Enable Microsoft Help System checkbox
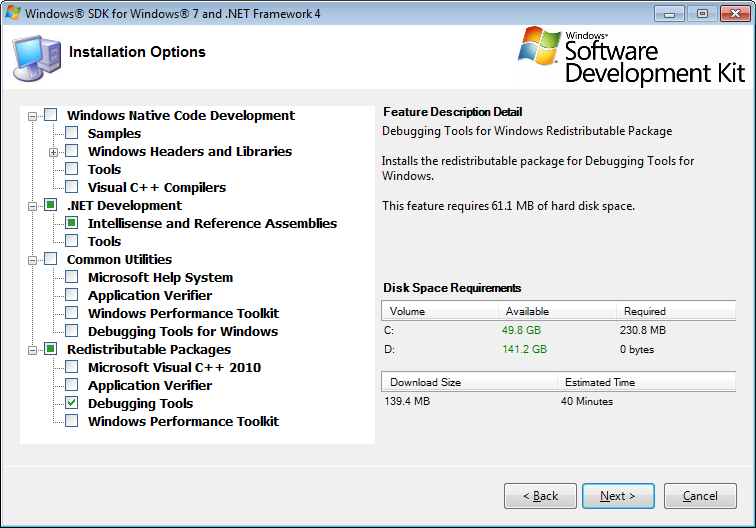Image resolution: width=756 pixels, height=528 pixels. tap(71, 277)
